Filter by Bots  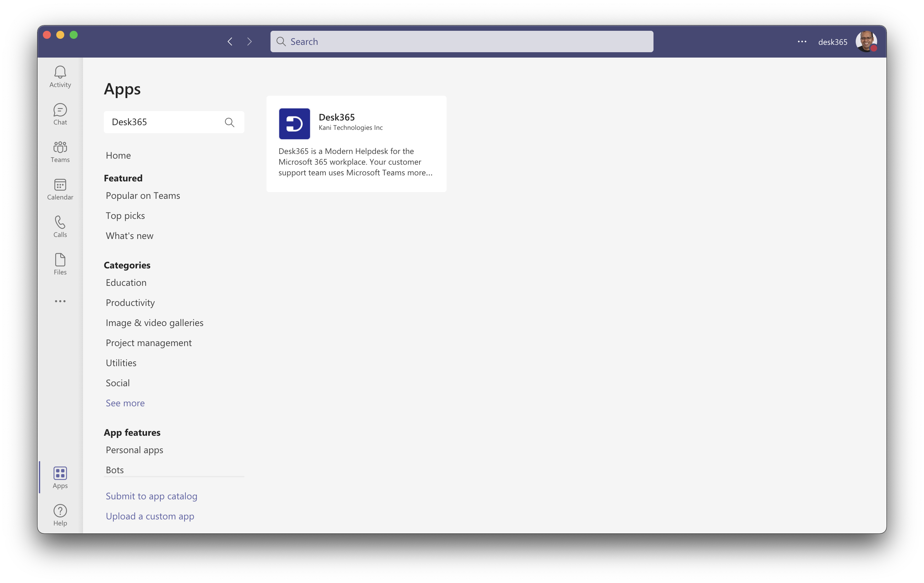point(114,470)
